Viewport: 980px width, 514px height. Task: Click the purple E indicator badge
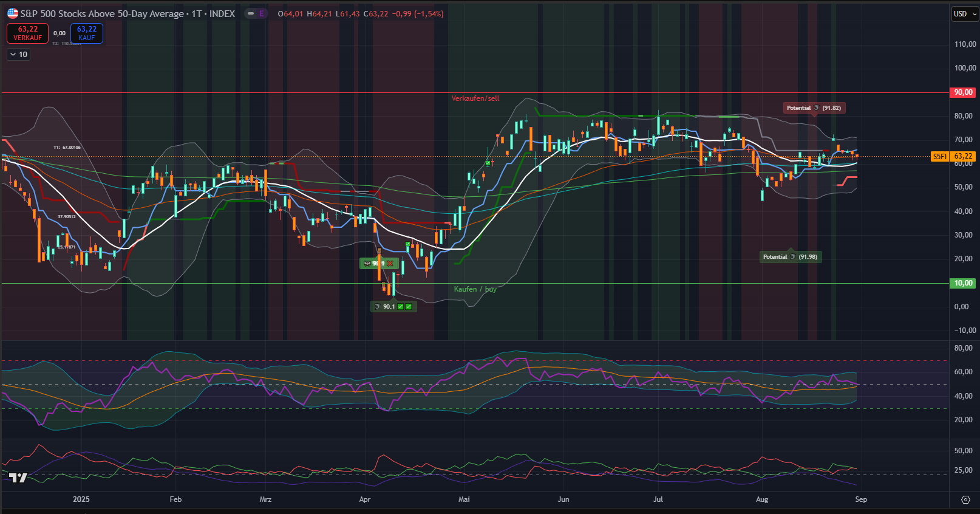coord(262,13)
